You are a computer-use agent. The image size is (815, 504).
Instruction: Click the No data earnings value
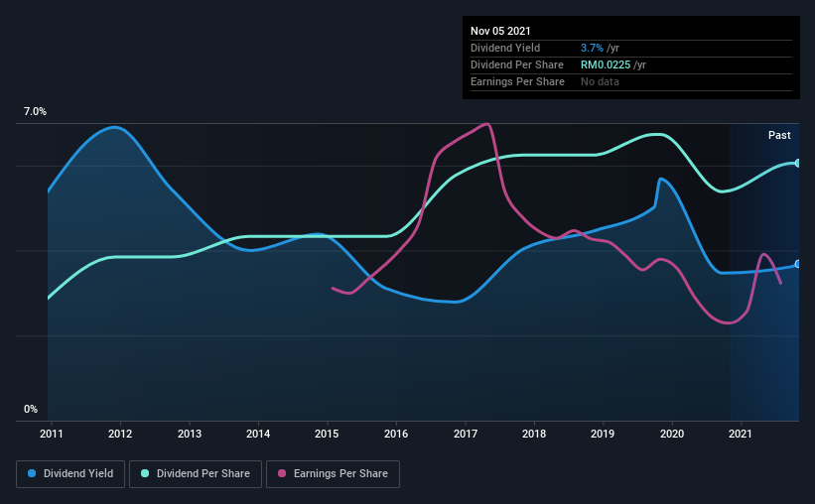pyautogui.click(x=600, y=81)
